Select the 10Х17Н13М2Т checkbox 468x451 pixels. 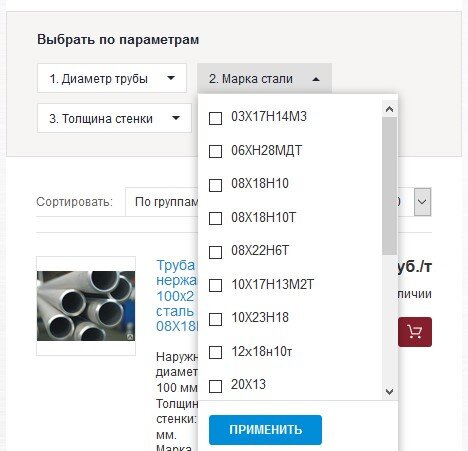tap(215, 286)
